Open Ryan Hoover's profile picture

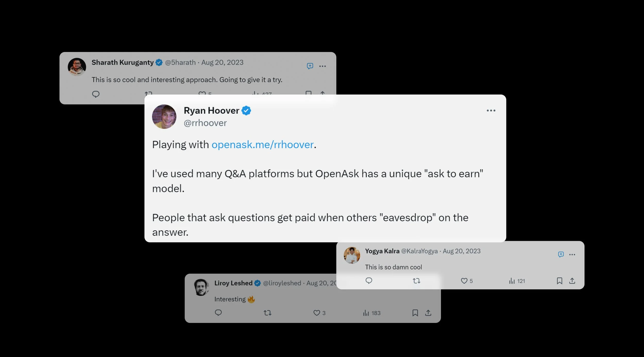164,117
